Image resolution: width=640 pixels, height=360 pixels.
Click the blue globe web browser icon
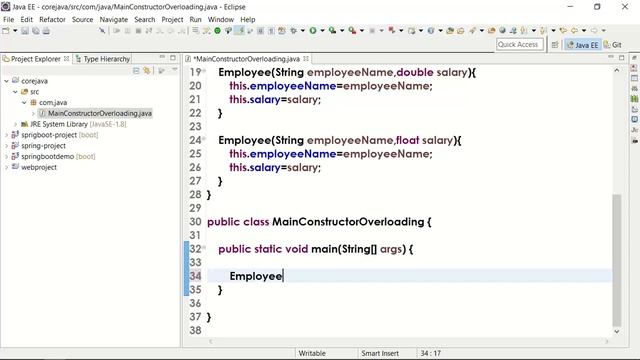502,31
